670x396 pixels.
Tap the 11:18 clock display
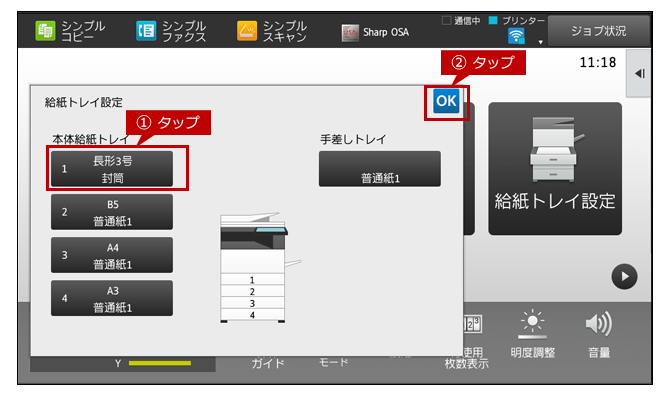(x=597, y=62)
